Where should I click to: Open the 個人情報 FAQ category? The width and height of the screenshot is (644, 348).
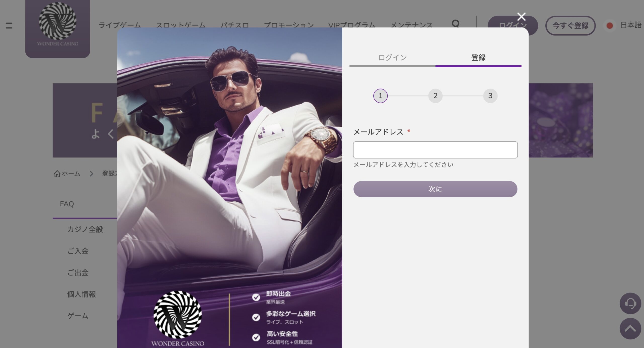coord(81,294)
